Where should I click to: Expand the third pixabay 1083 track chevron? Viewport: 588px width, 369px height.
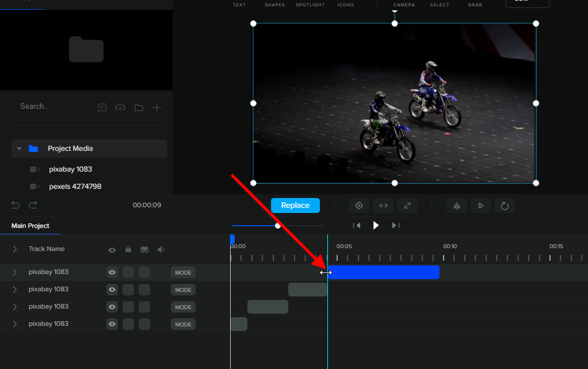[x=14, y=307]
